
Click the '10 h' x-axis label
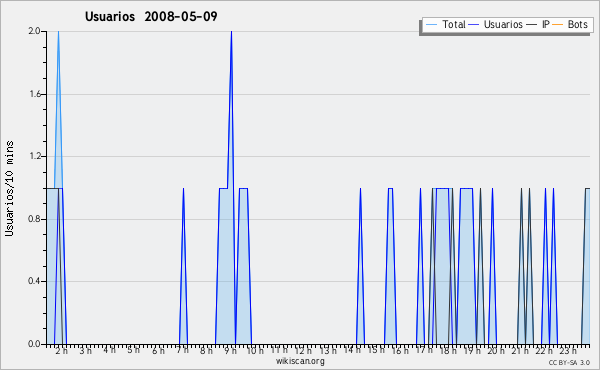tap(255, 350)
